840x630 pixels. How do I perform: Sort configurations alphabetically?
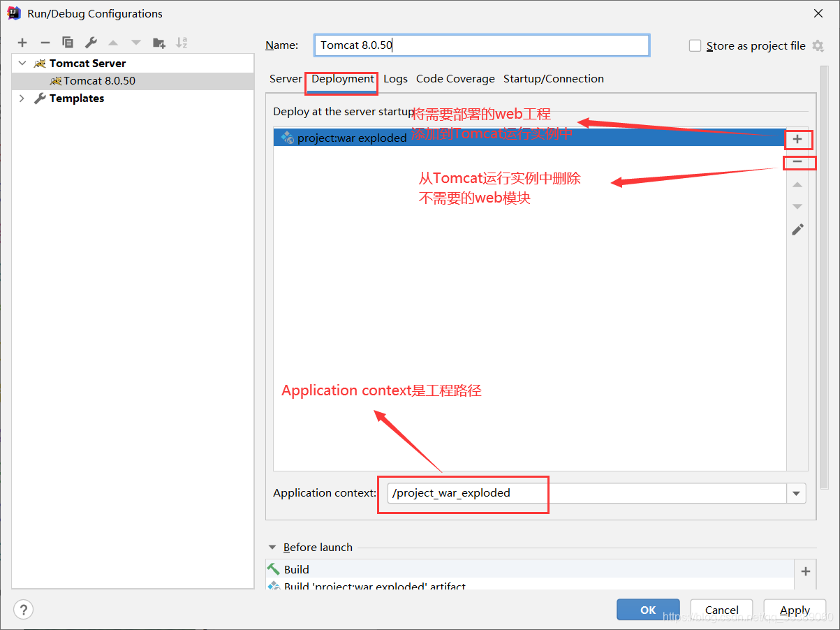182,43
